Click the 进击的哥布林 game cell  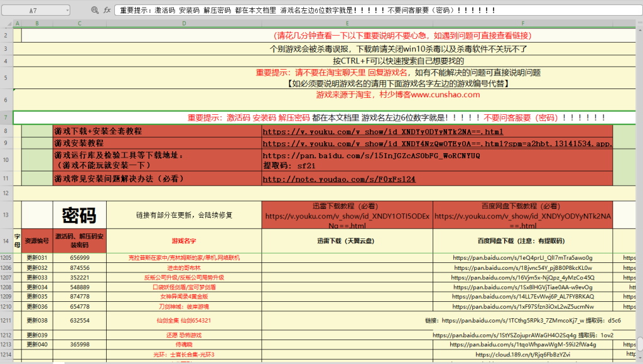coord(184,268)
